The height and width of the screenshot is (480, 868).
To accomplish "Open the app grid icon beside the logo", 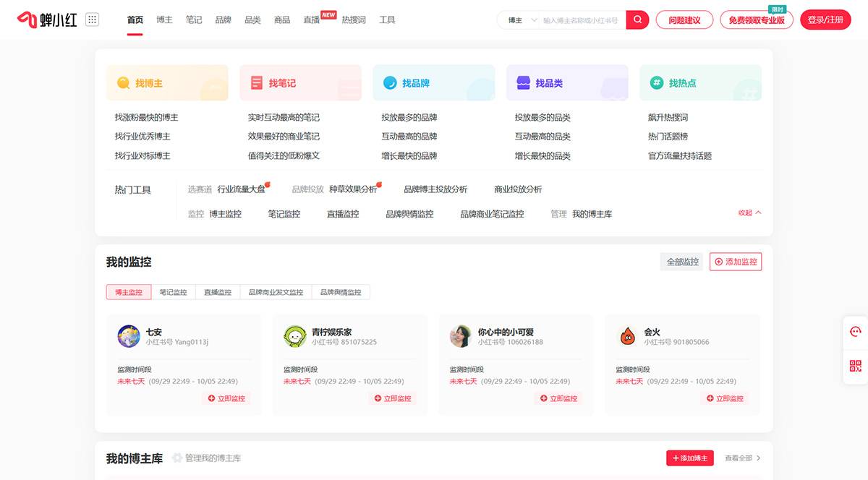I will [x=92, y=19].
